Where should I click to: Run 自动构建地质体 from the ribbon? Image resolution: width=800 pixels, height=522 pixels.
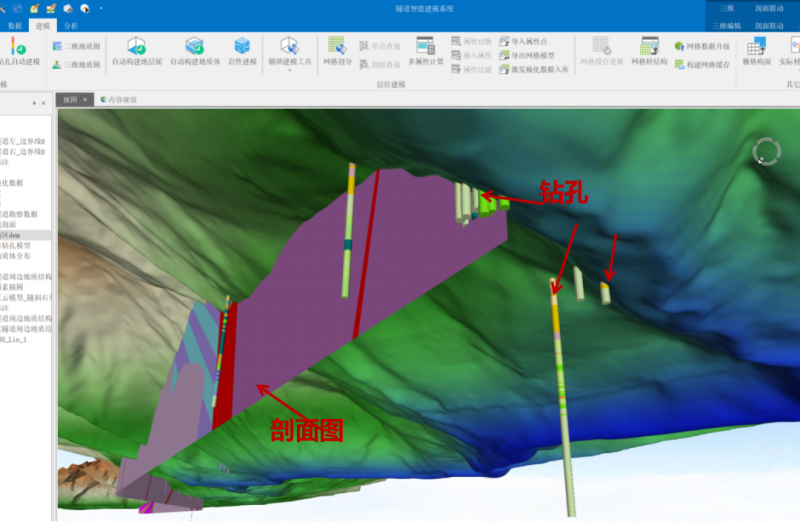pyautogui.click(x=194, y=50)
